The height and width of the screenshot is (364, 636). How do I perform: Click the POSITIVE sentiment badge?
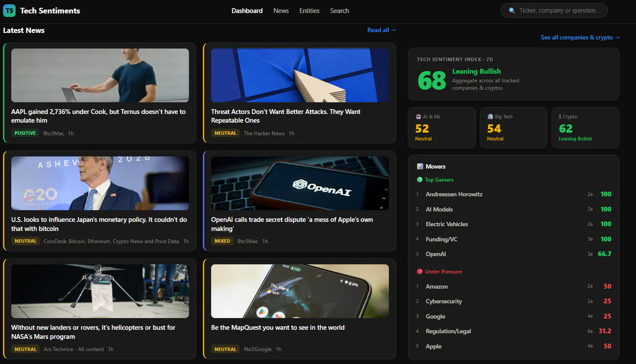point(25,133)
